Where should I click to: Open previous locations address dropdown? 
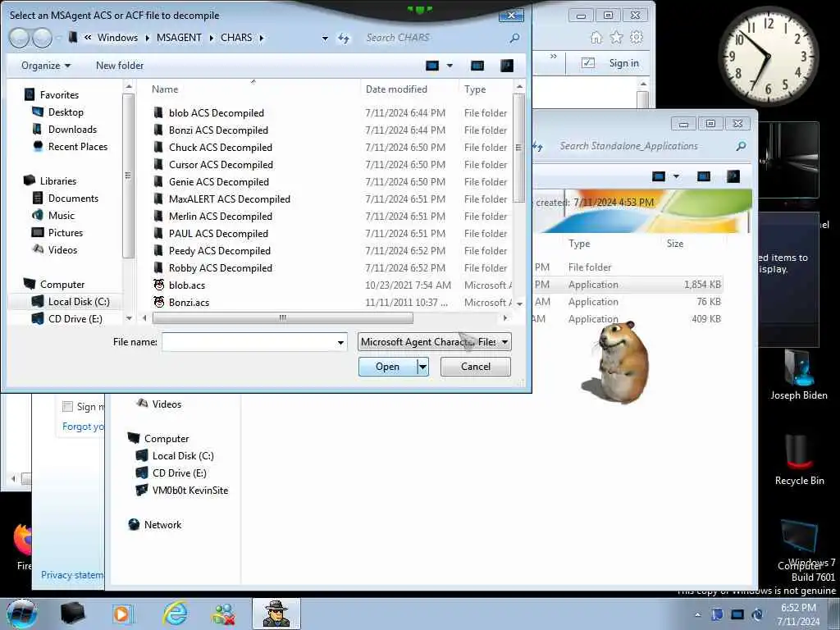tap(325, 38)
